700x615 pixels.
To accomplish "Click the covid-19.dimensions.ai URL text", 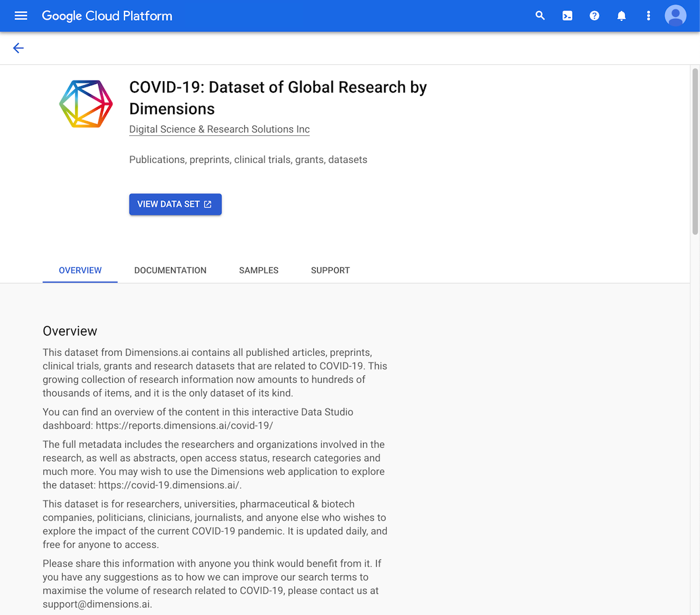I will point(169,484).
